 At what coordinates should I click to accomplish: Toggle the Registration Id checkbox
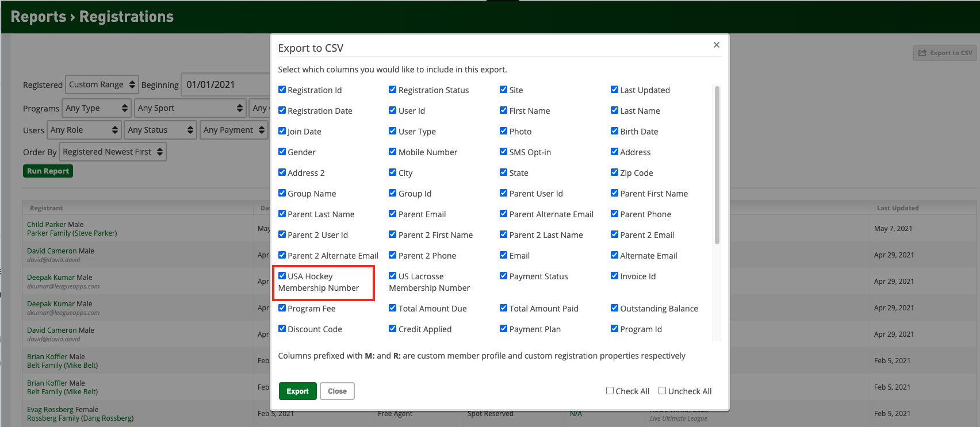(282, 90)
